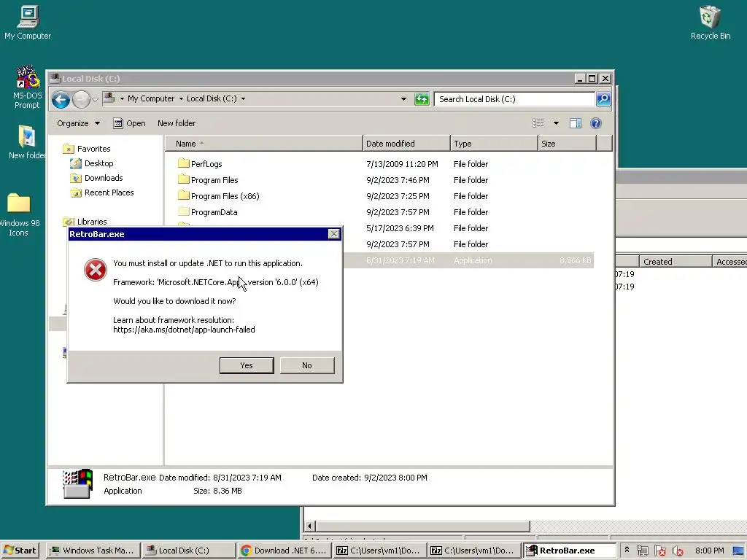
Task: Click the Forward arrow in Local Disk window
Action: pyautogui.click(x=81, y=99)
